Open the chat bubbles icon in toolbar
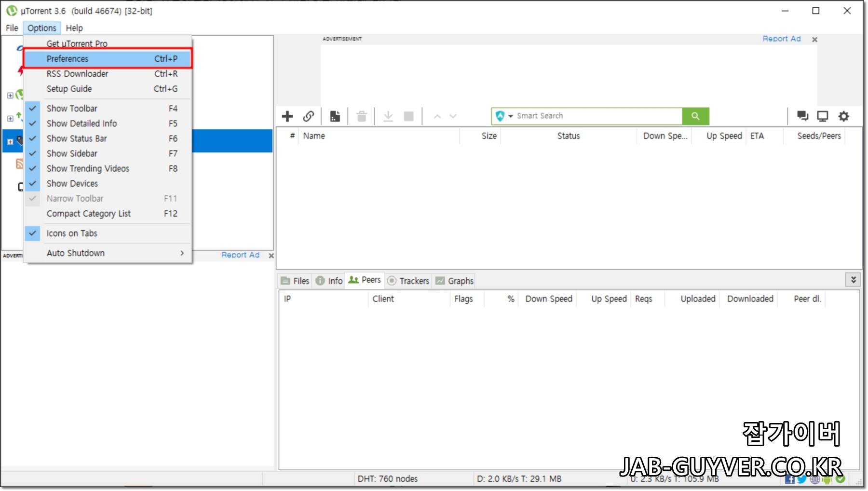The image size is (868, 491). tap(802, 116)
